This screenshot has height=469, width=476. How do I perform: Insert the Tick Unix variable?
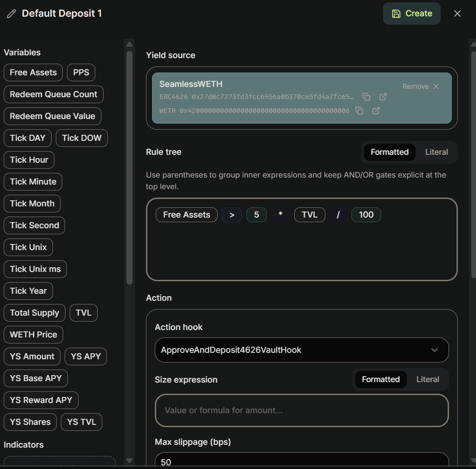(x=28, y=247)
